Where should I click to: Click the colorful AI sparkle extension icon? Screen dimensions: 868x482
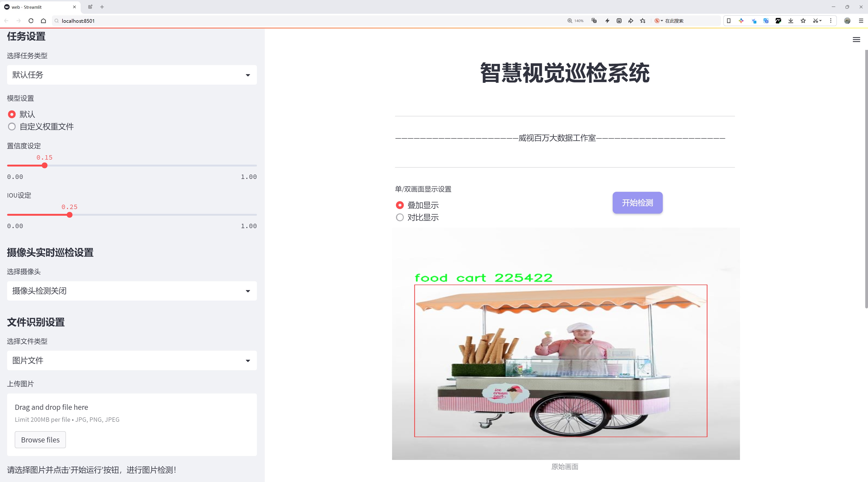[x=741, y=20]
